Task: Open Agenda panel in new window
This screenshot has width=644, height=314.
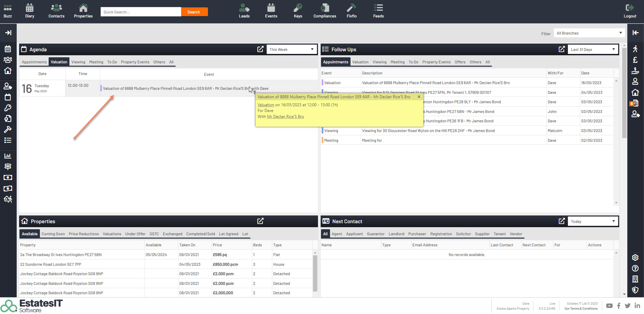Action: coord(260,49)
